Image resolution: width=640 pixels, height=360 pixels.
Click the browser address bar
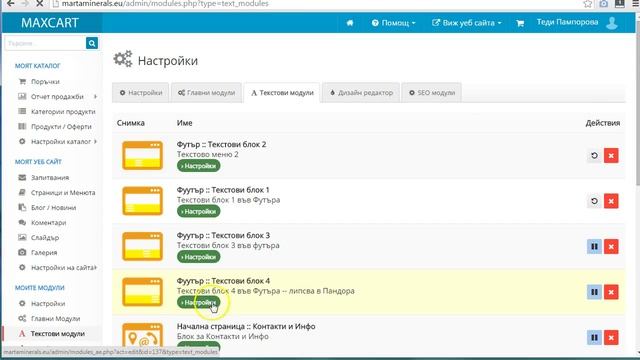(318, 4)
